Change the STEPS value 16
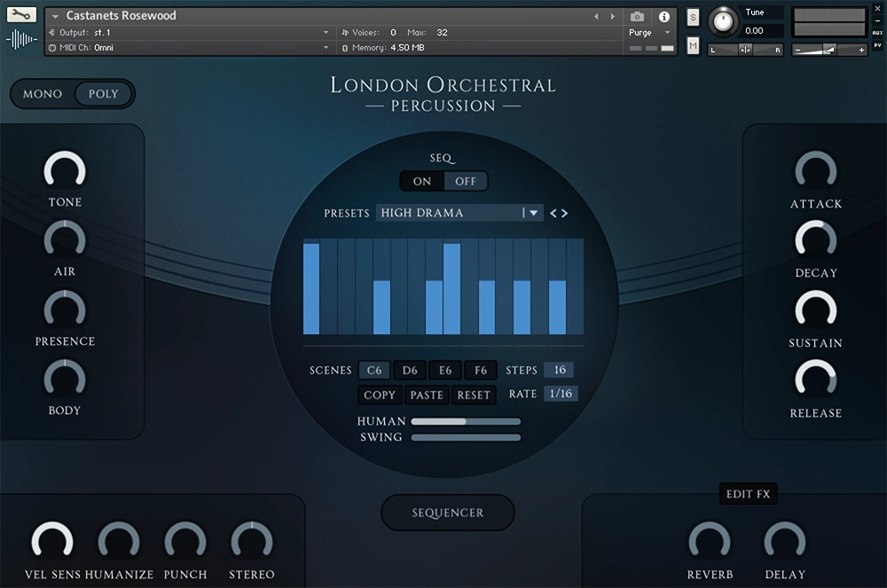This screenshot has width=887, height=588. [x=560, y=370]
